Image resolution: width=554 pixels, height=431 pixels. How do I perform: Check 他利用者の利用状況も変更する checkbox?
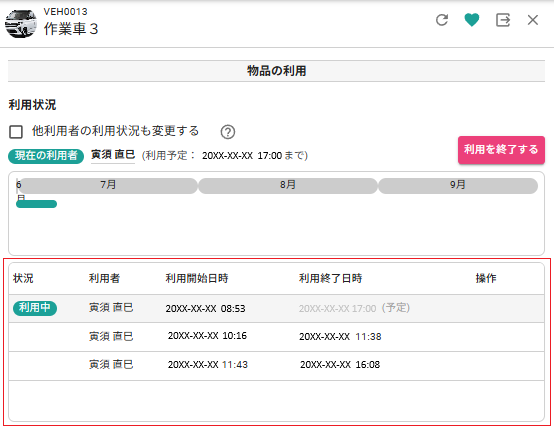tap(16, 132)
